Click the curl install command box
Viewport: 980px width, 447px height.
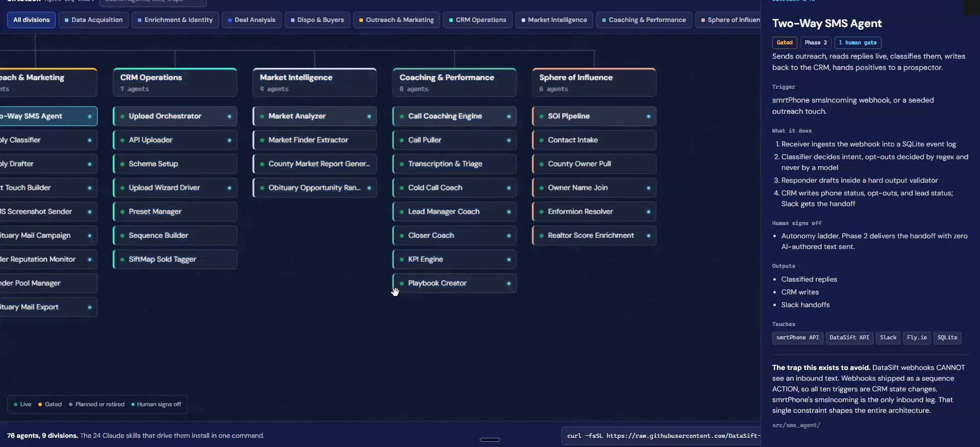pyautogui.click(x=661, y=436)
